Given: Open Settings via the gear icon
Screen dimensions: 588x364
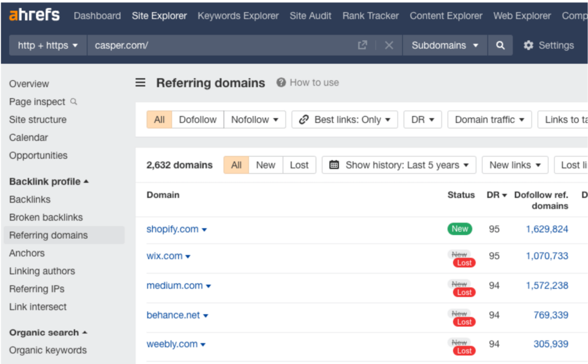Looking at the screenshot, I should coord(528,45).
